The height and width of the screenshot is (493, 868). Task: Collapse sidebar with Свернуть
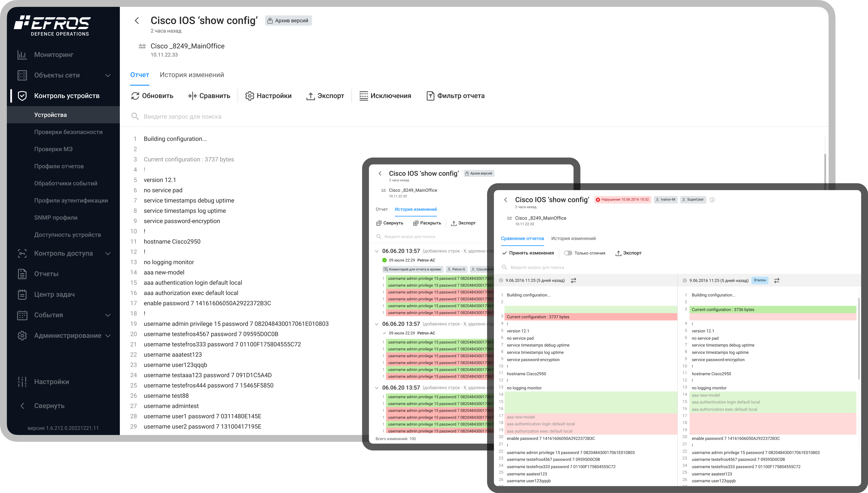pos(43,406)
